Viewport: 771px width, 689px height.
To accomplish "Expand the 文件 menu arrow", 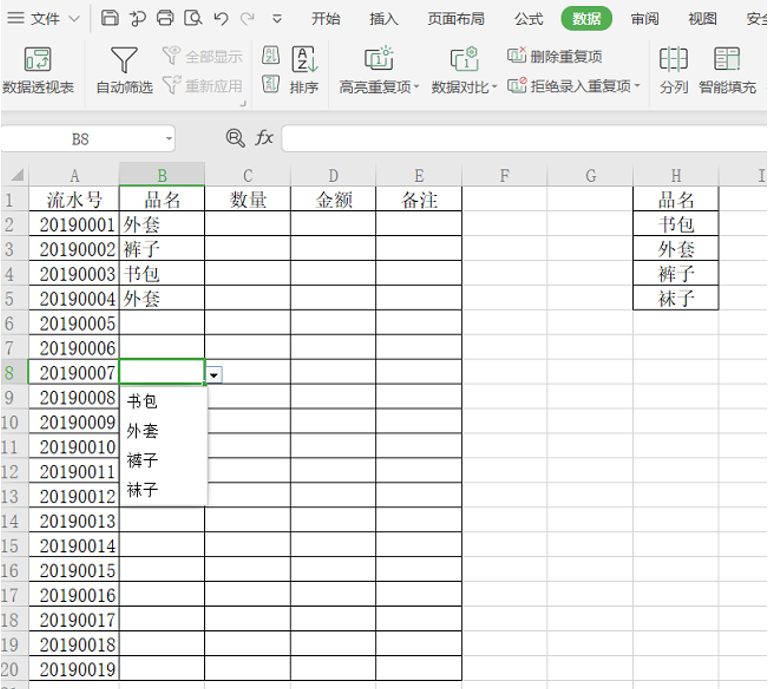I will [74, 19].
